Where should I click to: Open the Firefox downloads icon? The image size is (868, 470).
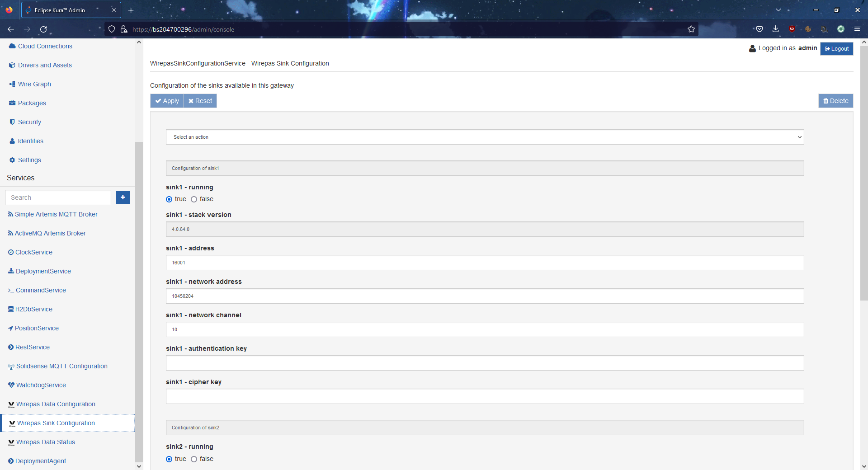click(x=776, y=29)
